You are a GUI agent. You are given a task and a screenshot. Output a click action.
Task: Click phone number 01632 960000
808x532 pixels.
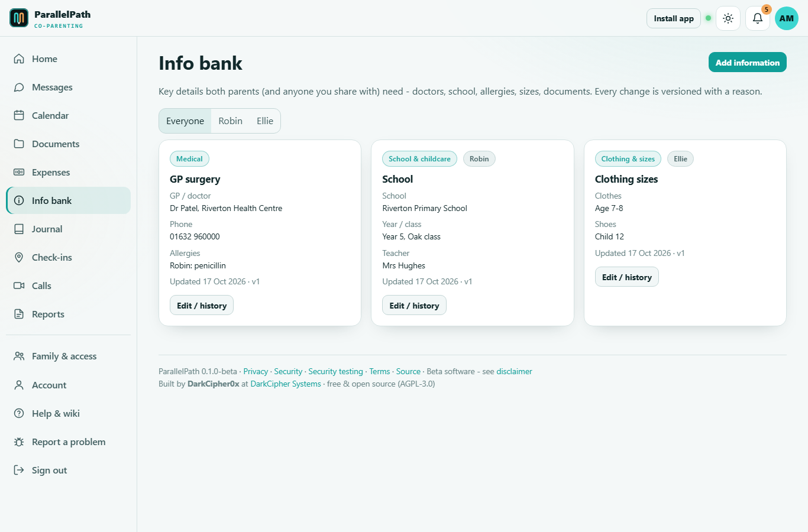(195, 236)
